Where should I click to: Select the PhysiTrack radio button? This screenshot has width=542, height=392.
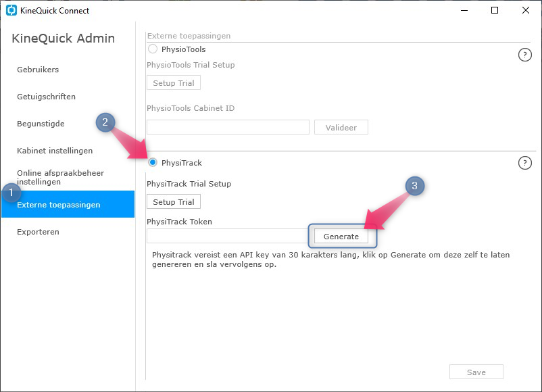[153, 162]
